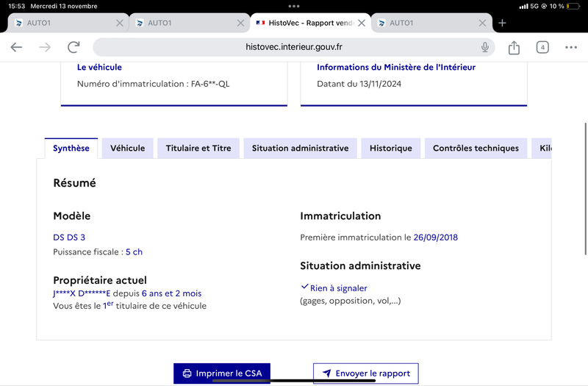This screenshot has height=386, width=588.
Task: Open the Contrôles techniques tab
Action: (x=476, y=149)
